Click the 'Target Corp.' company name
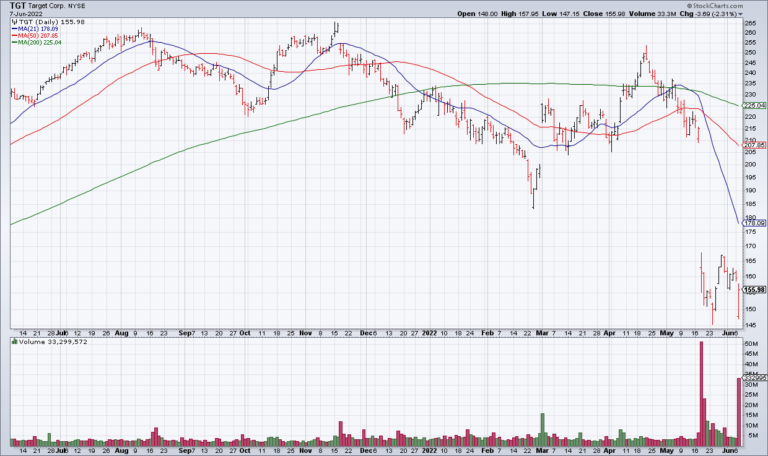Screen dimensions: 768x456 46,6
